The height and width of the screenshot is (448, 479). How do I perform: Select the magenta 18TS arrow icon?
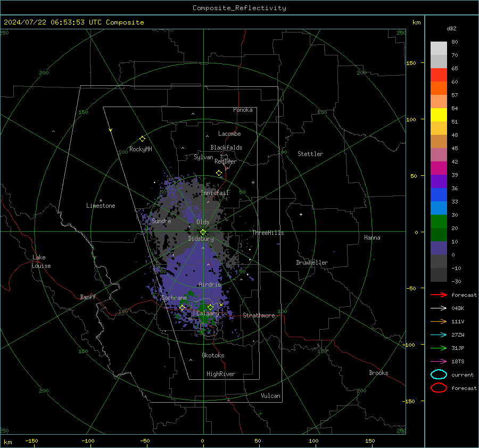(x=439, y=362)
